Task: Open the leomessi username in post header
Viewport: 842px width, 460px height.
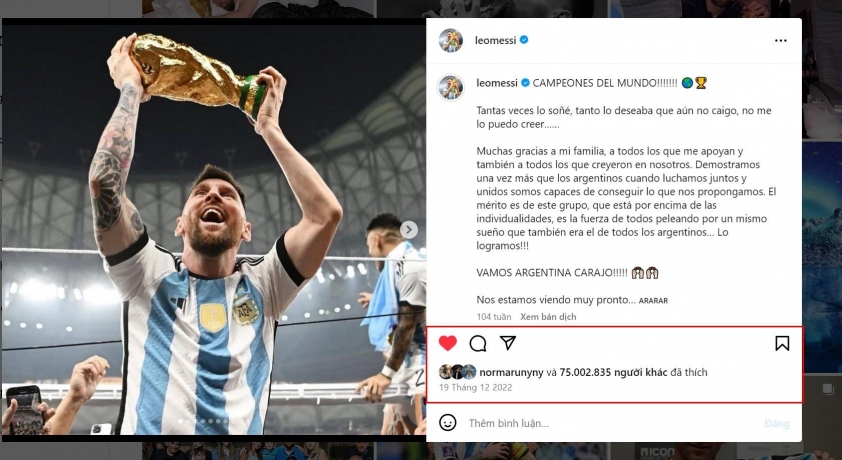Action: [496, 40]
